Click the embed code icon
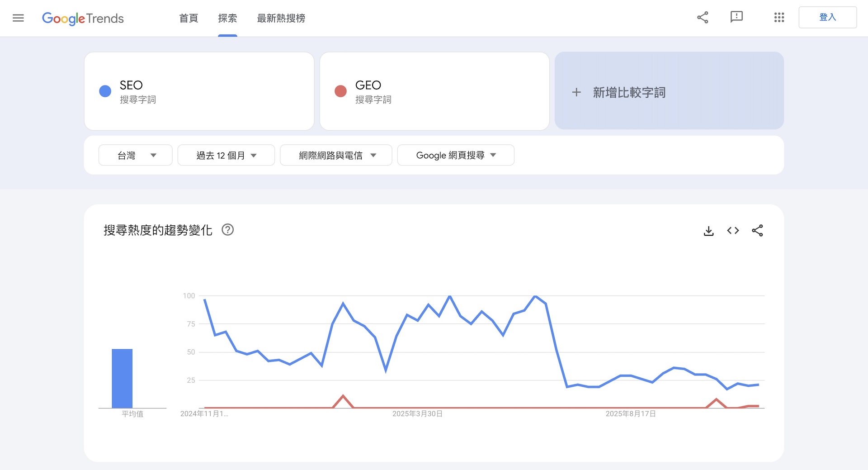The image size is (868, 470). [733, 231]
